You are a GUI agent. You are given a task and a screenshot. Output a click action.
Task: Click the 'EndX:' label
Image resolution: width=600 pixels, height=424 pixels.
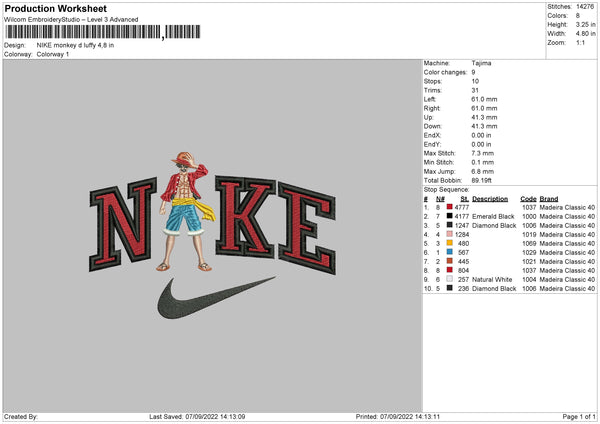pos(432,135)
